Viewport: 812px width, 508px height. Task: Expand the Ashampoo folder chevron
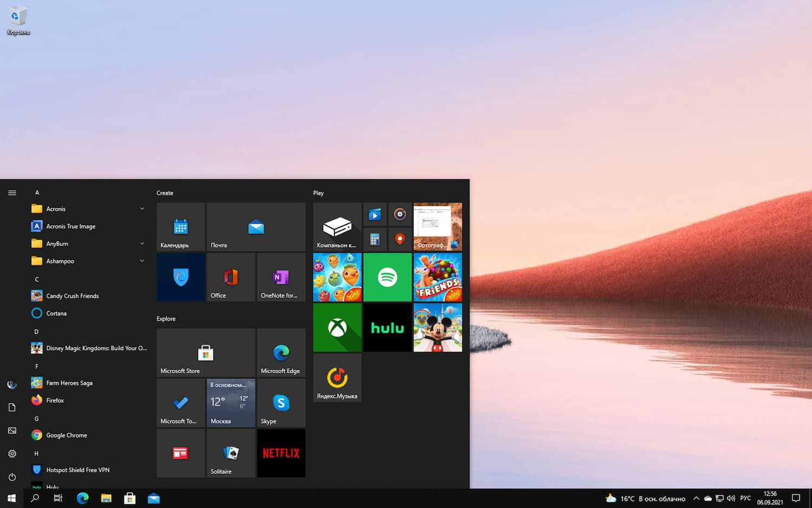[142, 261]
